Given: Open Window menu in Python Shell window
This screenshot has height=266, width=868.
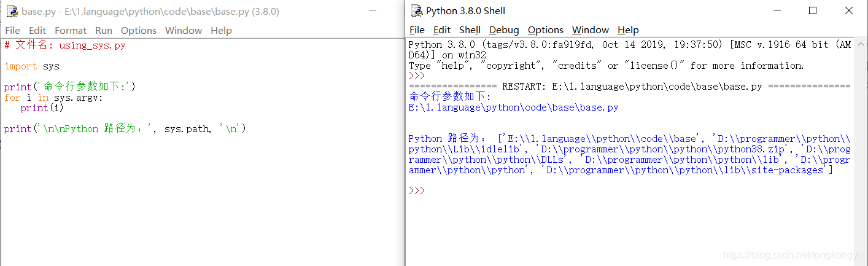Looking at the screenshot, I should [591, 29].
